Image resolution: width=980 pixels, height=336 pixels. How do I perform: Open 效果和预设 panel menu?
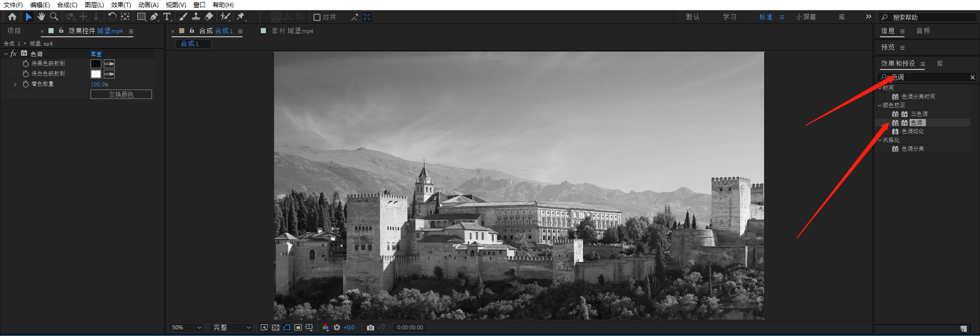(923, 64)
